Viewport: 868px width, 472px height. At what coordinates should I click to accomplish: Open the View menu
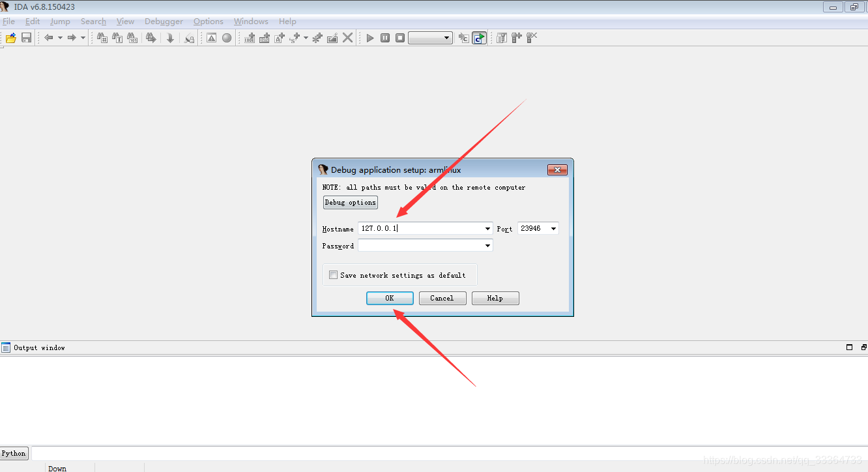[125, 22]
